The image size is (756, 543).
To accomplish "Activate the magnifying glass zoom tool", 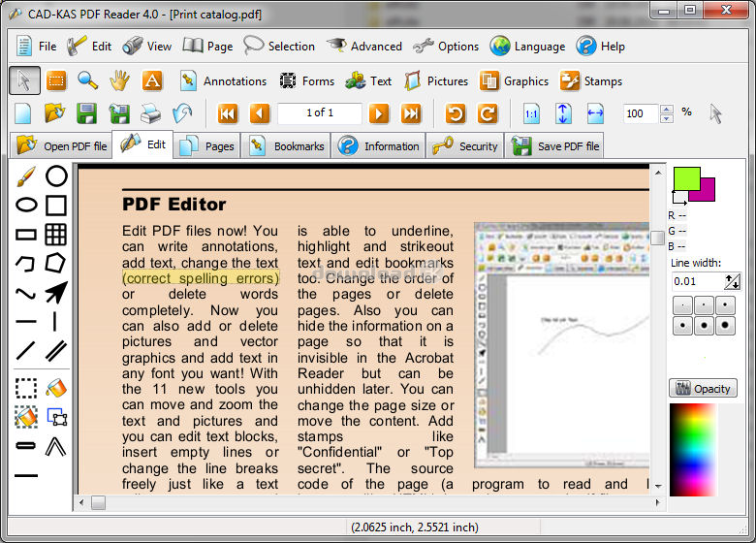I will (x=88, y=80).
